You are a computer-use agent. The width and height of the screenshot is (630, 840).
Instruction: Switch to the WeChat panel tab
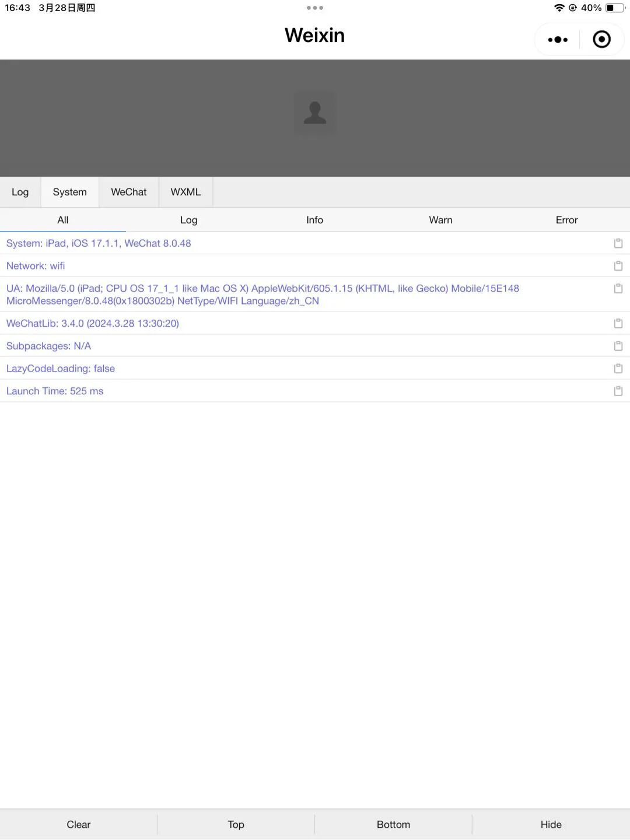coord(129,192)
